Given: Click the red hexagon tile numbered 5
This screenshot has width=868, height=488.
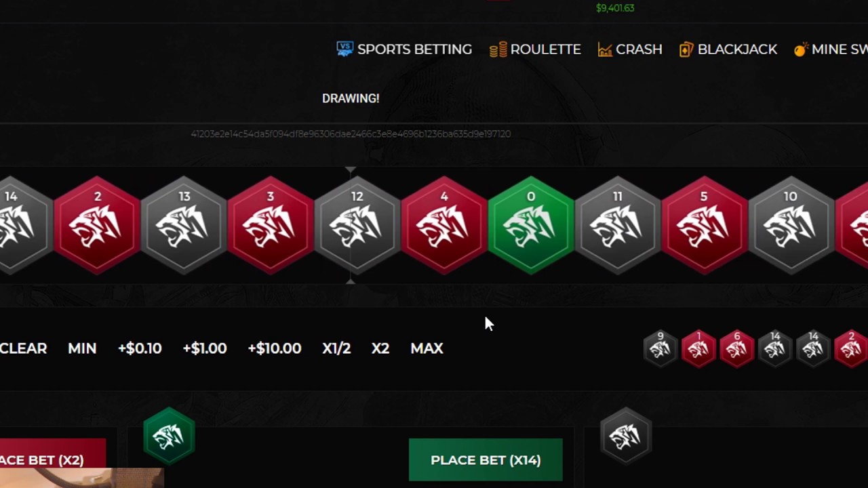Looking at the screenshot, I should point(704,225).
